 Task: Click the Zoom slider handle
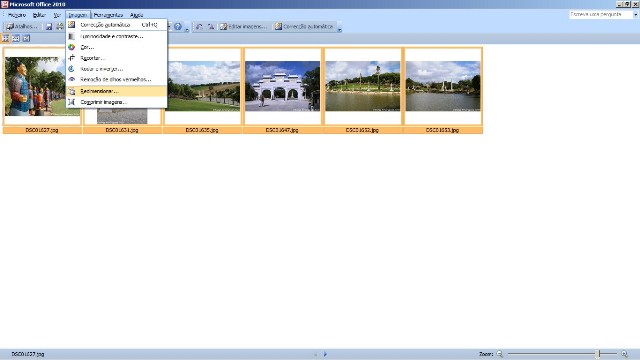pyautogui.click(x=598, y=354)
